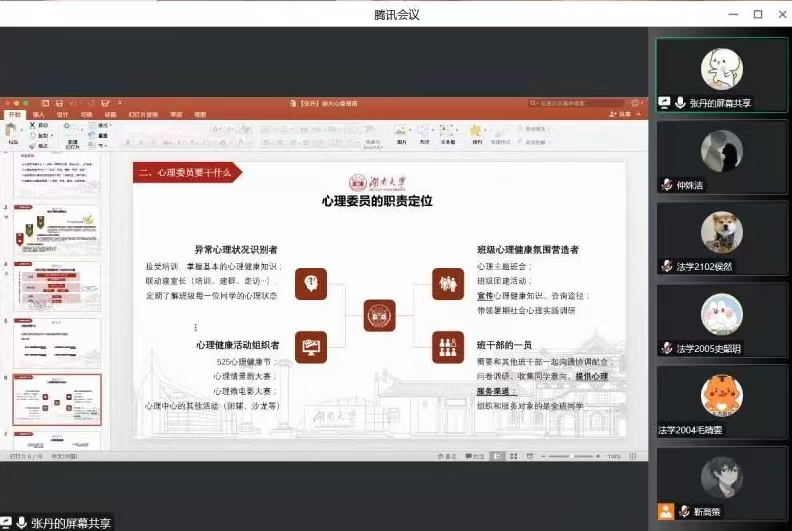The height and width of the screenshot is (531, 792).
Task: Toggle the normal view button in status bar
Action: [x=498, y=456]
